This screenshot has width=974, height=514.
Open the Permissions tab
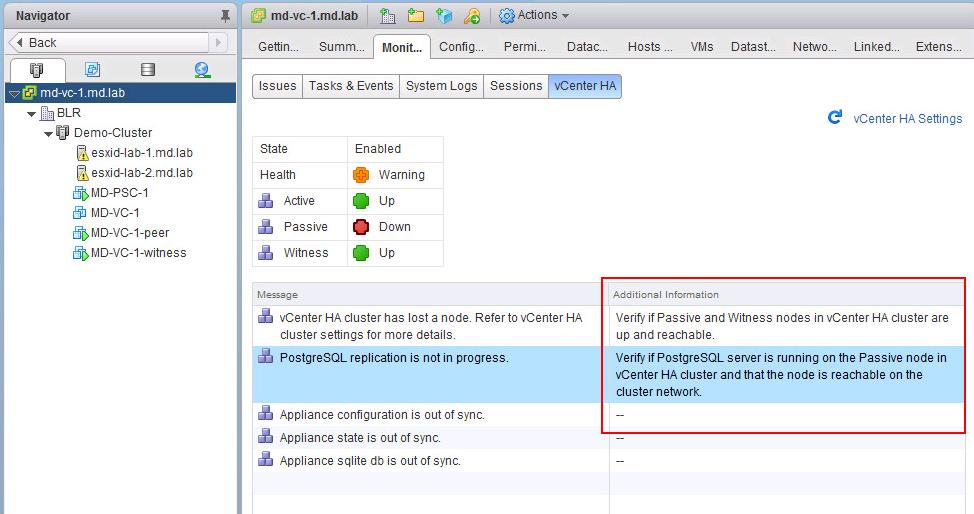[525, 47]
